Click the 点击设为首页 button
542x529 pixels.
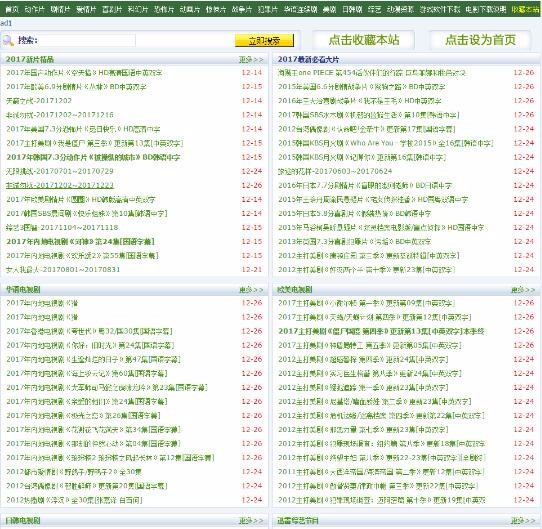[x=480, y=40]
